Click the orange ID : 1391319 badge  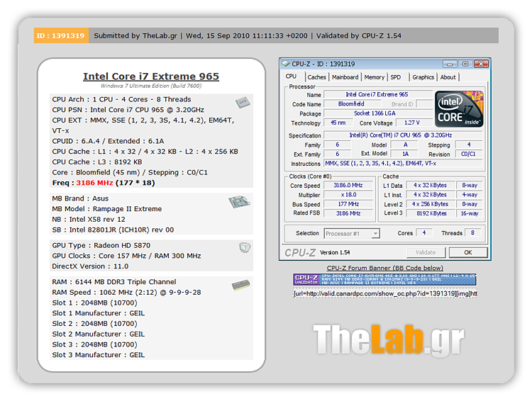pos(61,35)
